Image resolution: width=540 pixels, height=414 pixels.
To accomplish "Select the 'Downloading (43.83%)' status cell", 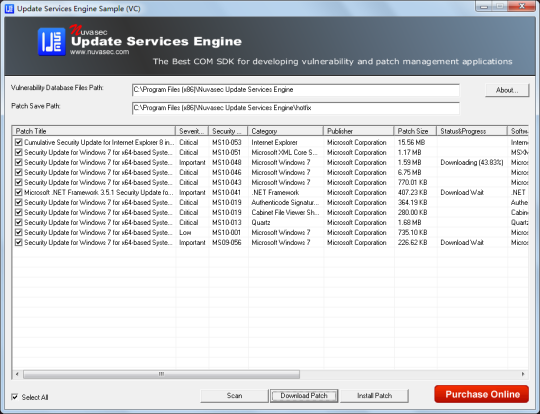I will (x=472, y=162).
